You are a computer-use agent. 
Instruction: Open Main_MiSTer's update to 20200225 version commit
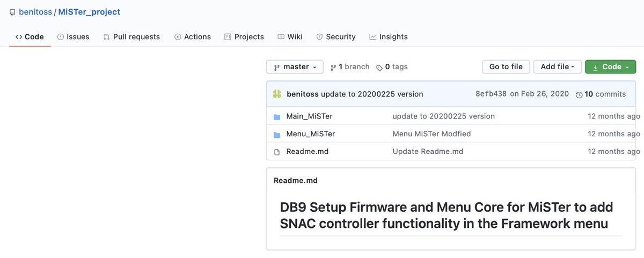[x=444, y=116]
